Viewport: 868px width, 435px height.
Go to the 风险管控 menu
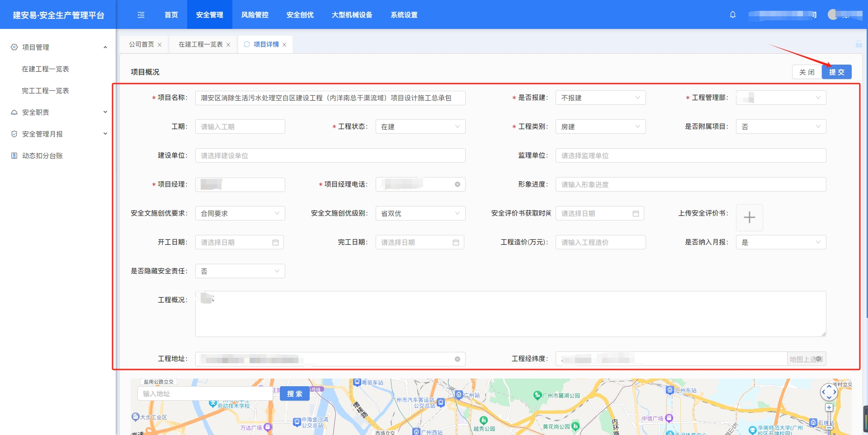[x=255, y=15]
